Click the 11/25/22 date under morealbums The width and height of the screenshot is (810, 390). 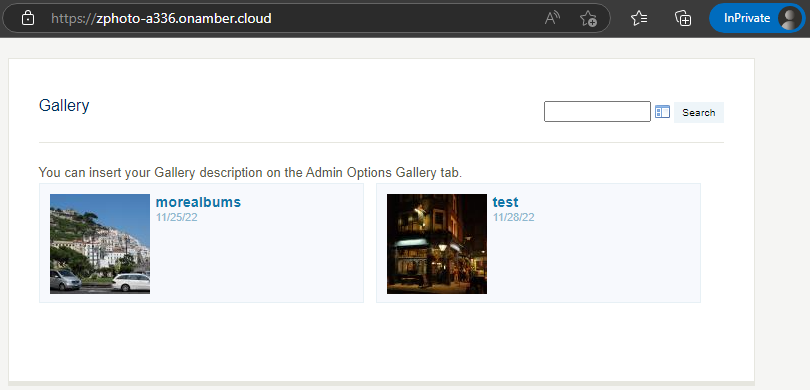pyautogui.click(x=177, y=217)
